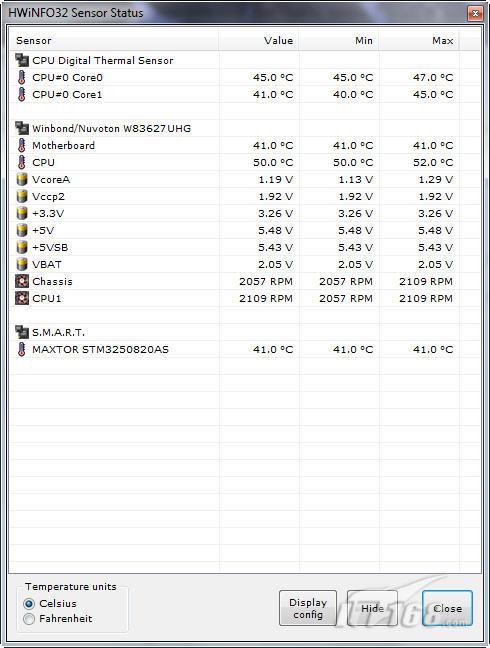The image size is (490, 648).
Task: Click the Winbond/Nuvoton W83627UHG chip icon
Action: [22, 128]
